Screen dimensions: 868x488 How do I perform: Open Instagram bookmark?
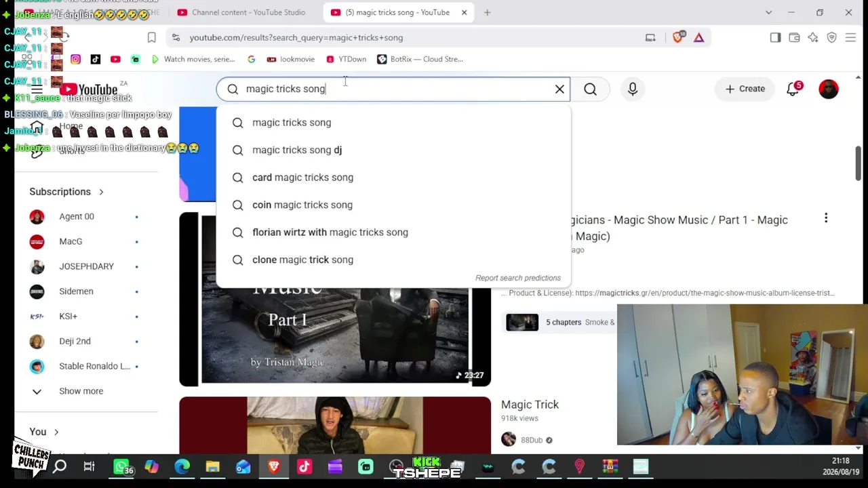pyautogui.click(x=75, y=59)
